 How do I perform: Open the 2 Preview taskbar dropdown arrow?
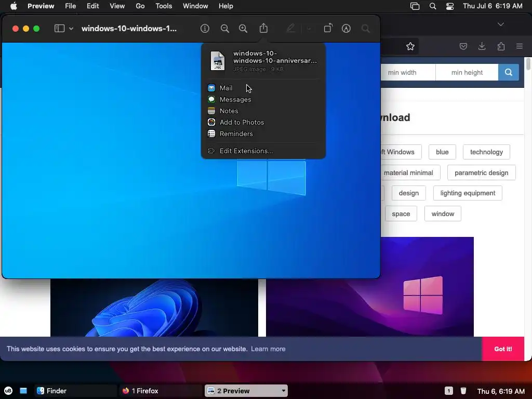click(x=283, y=391)
